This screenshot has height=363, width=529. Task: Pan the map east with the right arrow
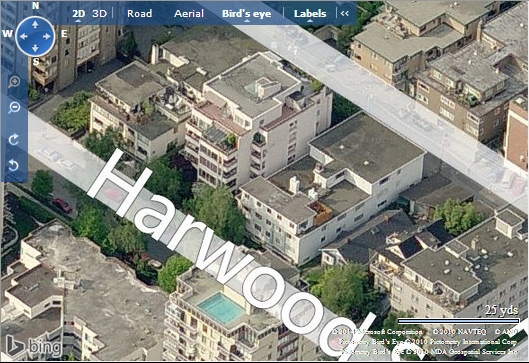(47, 36)
